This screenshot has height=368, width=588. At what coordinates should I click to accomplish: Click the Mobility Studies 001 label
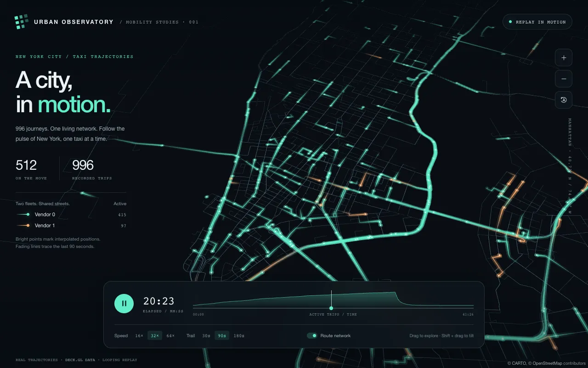tap(159, 22)
